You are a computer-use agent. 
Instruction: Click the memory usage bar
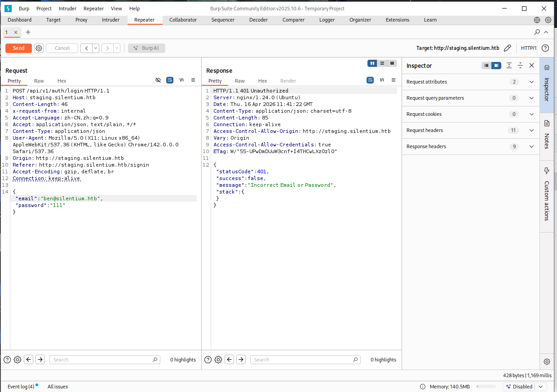coord(486,387)
